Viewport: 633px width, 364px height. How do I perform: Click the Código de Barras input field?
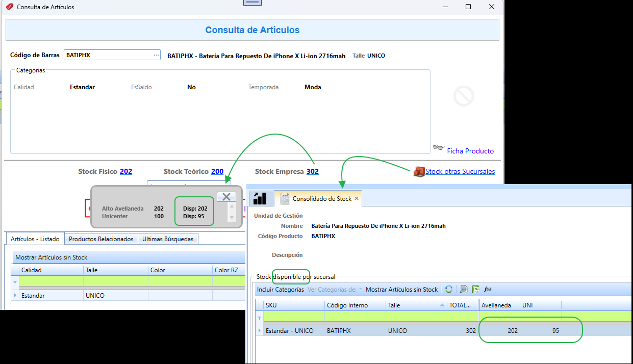pyautogui.click(x=108, y=55)
